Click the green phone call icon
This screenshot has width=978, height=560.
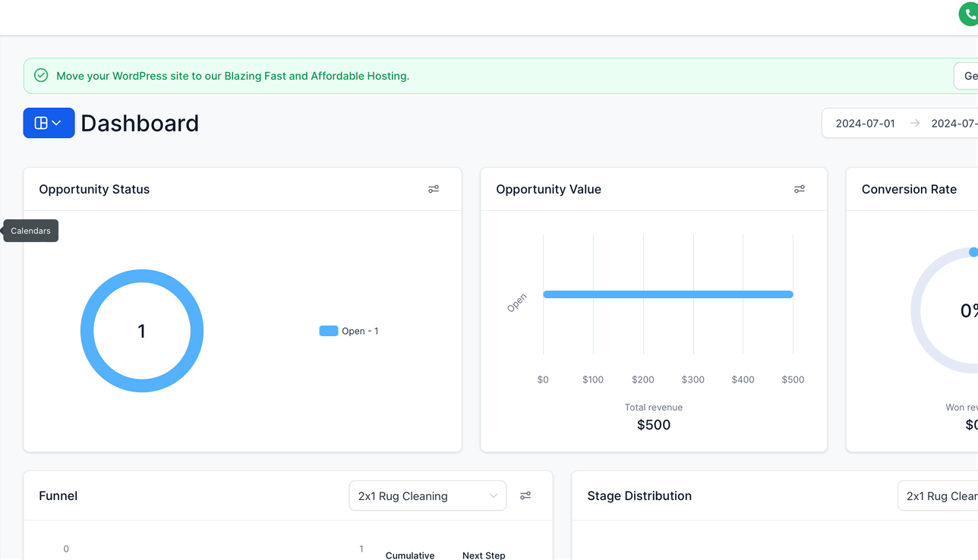(x=970, y=14)
